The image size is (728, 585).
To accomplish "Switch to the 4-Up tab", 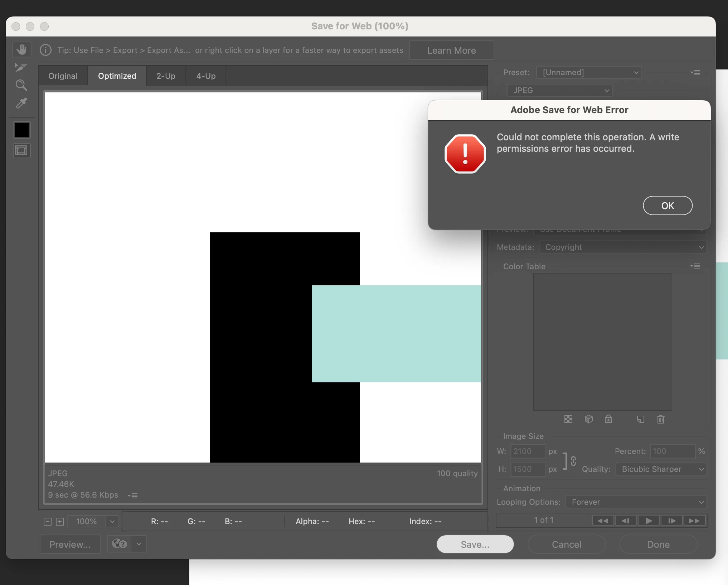I will [206, 76].
